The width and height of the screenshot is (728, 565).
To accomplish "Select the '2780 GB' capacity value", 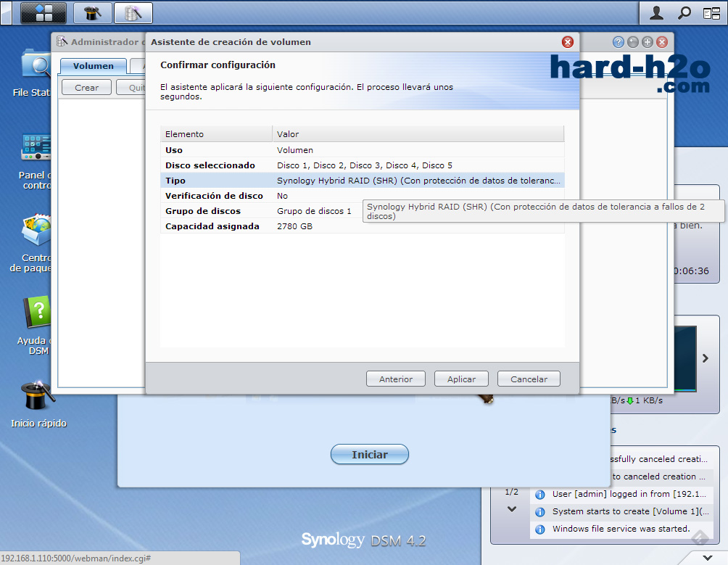I will (x=294, y=226).
